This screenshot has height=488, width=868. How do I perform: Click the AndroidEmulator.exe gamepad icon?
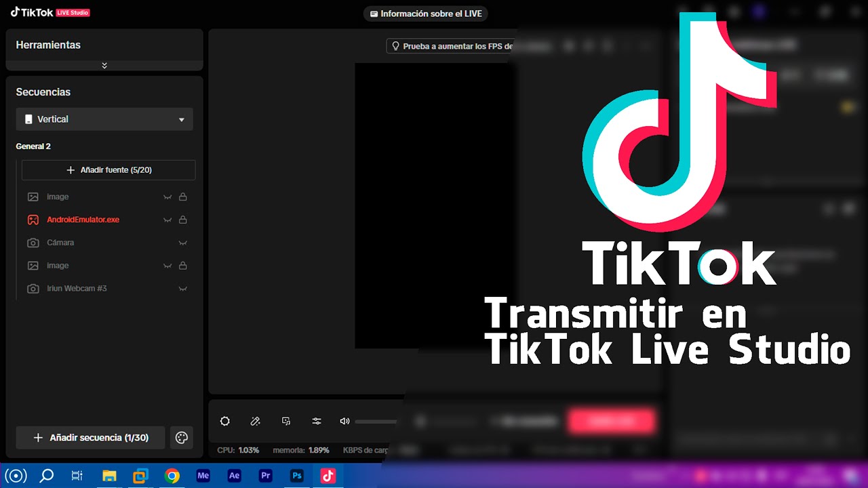[x=33, y=220]
